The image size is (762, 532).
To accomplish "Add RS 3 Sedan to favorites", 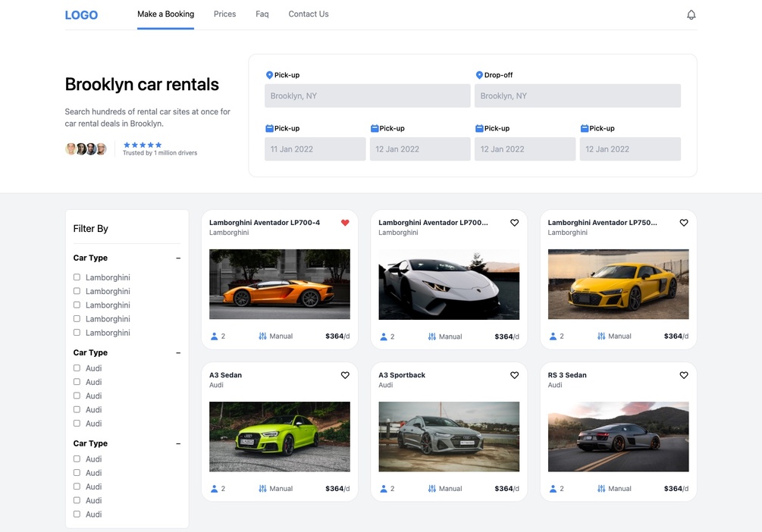I will pos(684,375).
